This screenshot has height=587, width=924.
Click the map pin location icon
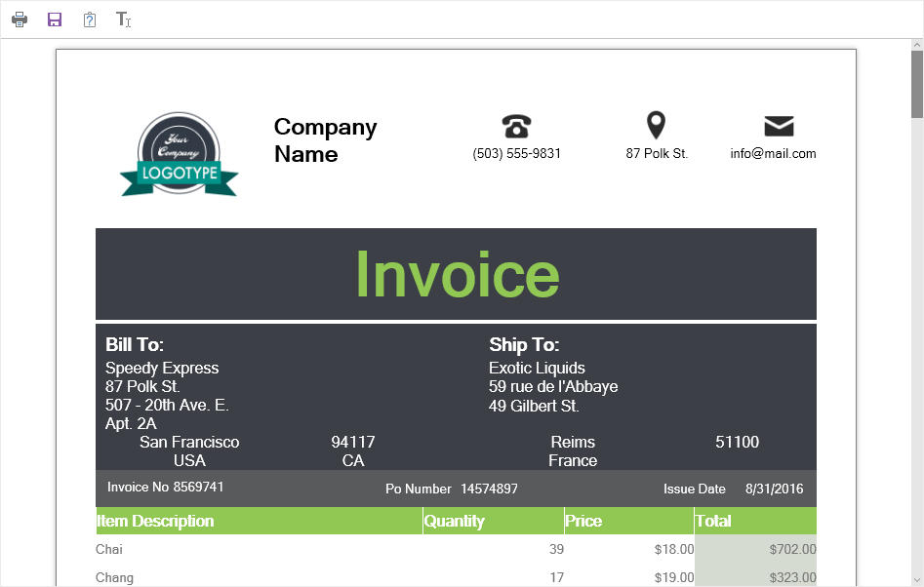pos(656,125)
